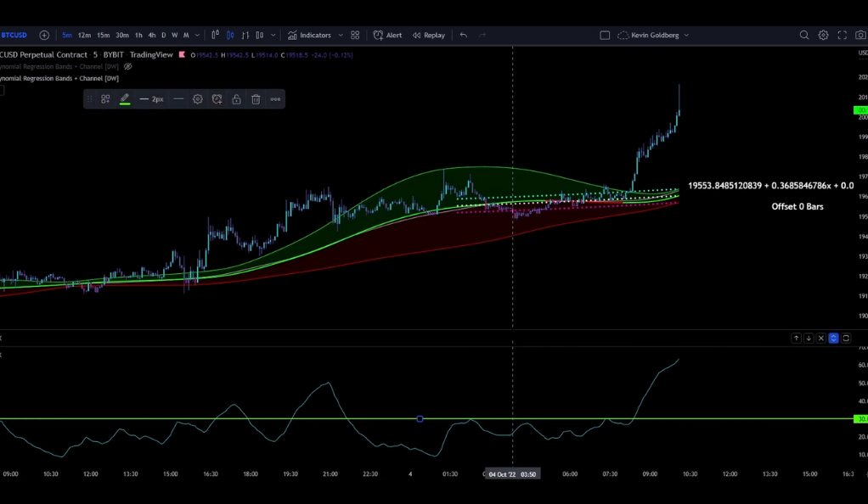Expand the chart style dropdown arrow

(273, 35)
